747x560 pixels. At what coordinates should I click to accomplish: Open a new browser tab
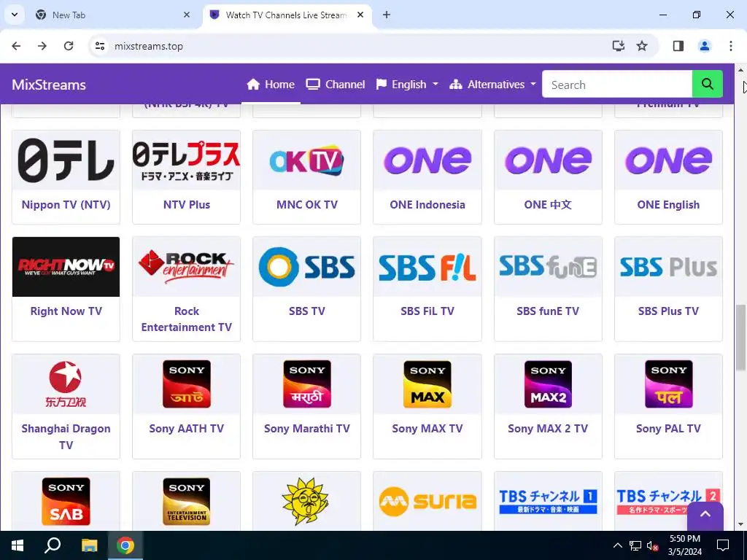pos(387,15)
